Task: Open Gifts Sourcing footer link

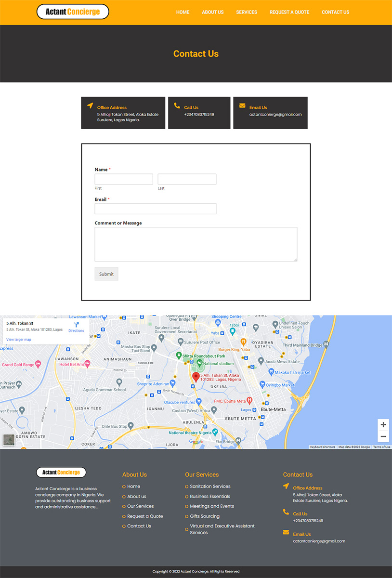Action: (x=205, y=516)
